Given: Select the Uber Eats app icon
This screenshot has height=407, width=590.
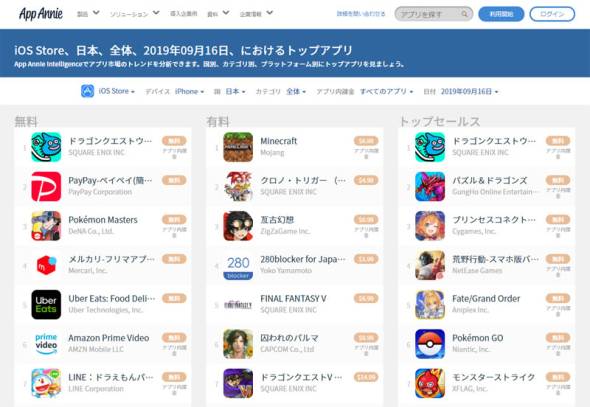Looking at the screenshot, I should point(46,304).
